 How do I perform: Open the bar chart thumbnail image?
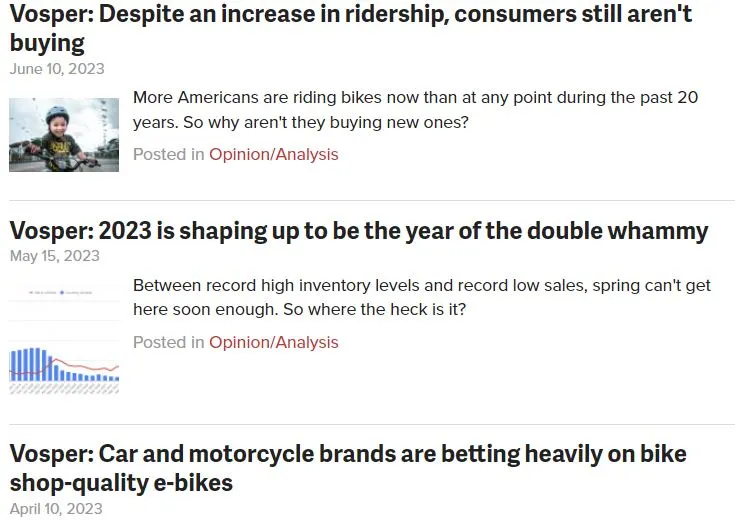tap(64, 340)
